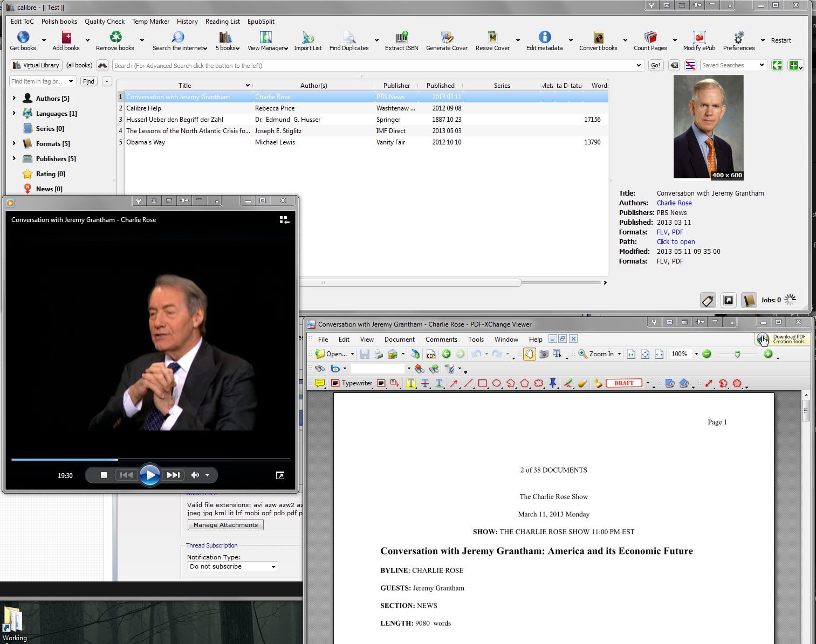Image resolution: width=816 pixels, height=644 pixels.
Task: Click the calibre book list horizontal scrollbar
Action: 410,282
